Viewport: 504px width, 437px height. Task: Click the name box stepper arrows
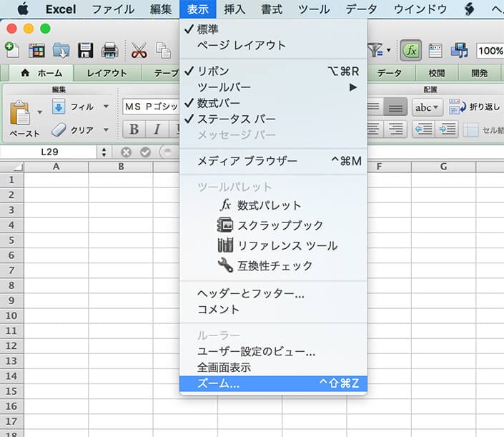coord(104,152)
